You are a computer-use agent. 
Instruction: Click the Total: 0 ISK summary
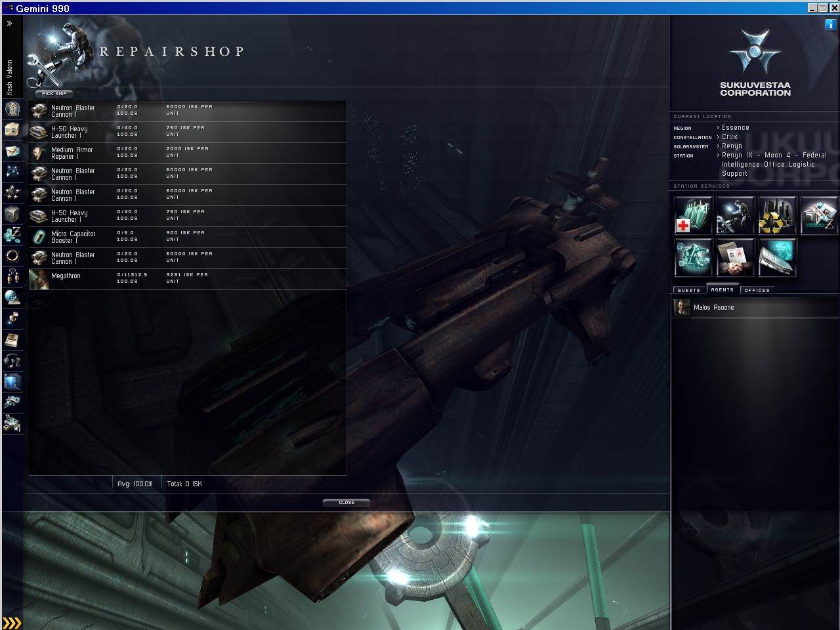pos(184,484)
